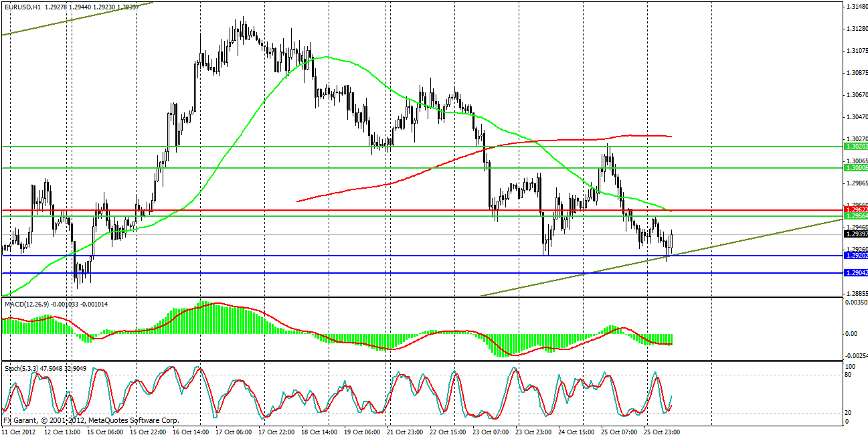
Task: Select the green 1.30202 price level tag
Action: 855,146
